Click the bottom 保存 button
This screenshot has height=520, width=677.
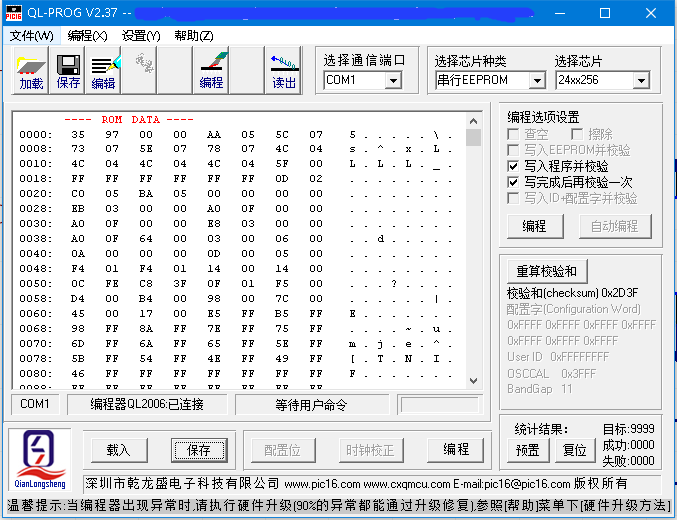coord(199,450)
